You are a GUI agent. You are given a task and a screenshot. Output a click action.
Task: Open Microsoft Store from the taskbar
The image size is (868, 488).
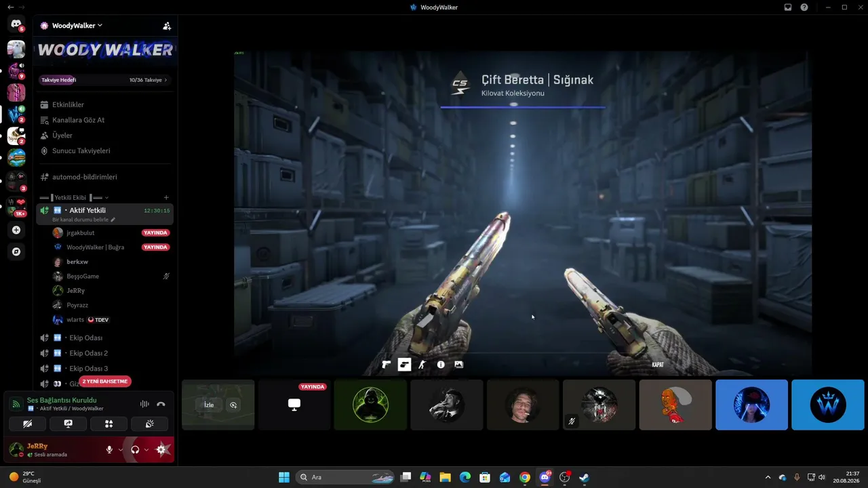click(485, 477)
